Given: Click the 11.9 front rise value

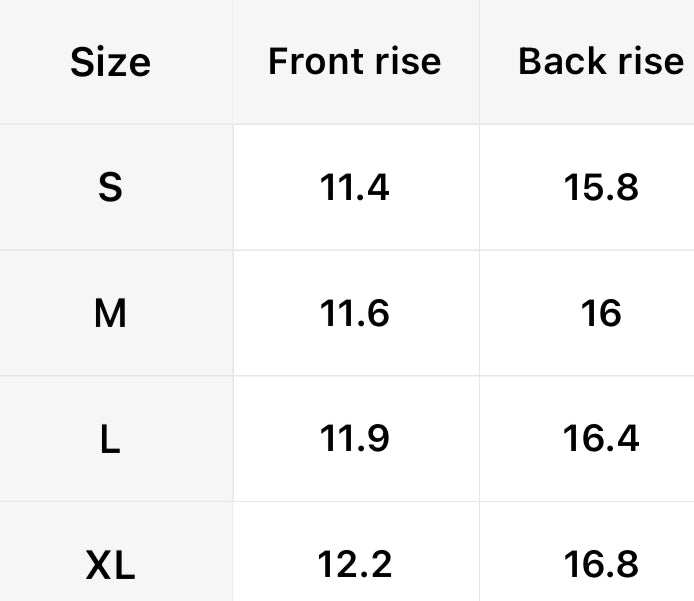Looking at the screenshot, I should [x=354, y=440].
